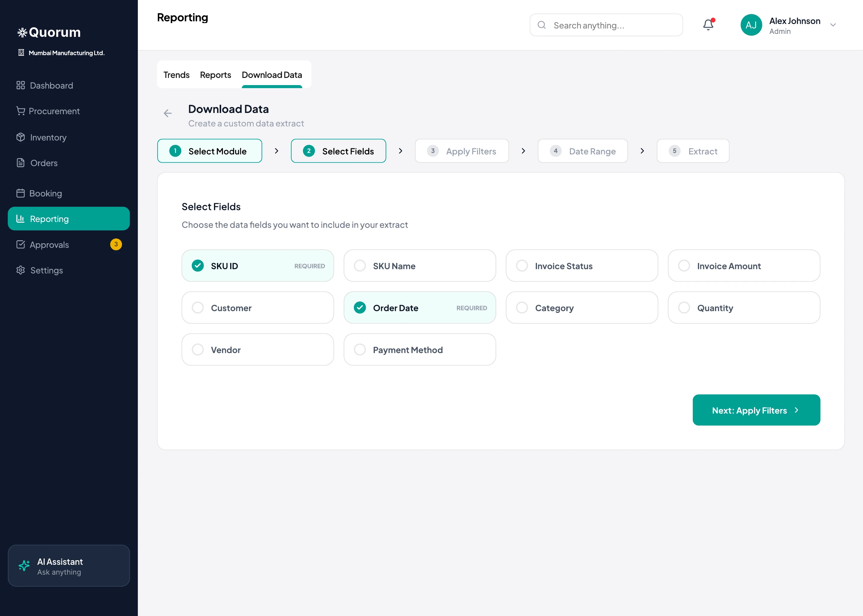
Task: Open the AI Assistant sparkle icon
Action: tap(24, 566)
